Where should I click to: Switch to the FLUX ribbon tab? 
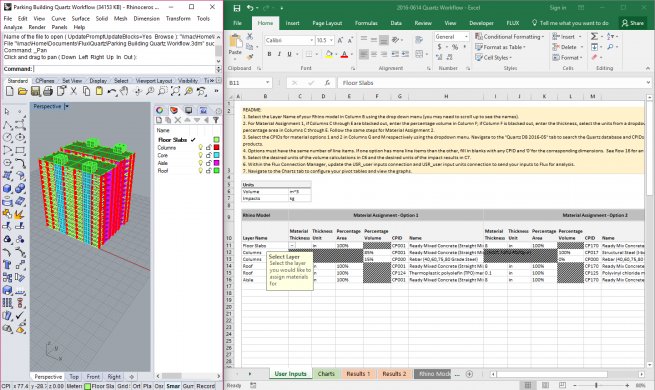[513, 23]
